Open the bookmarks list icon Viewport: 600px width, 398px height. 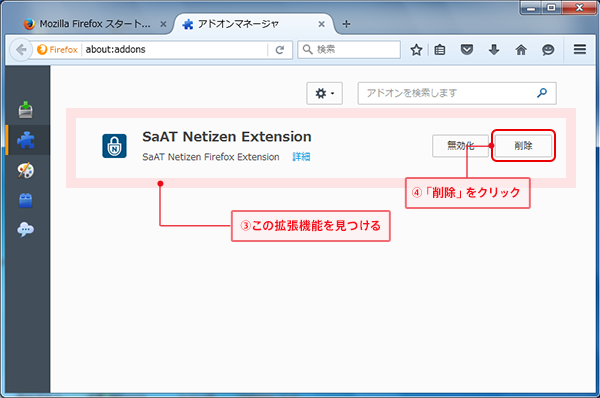440,50
